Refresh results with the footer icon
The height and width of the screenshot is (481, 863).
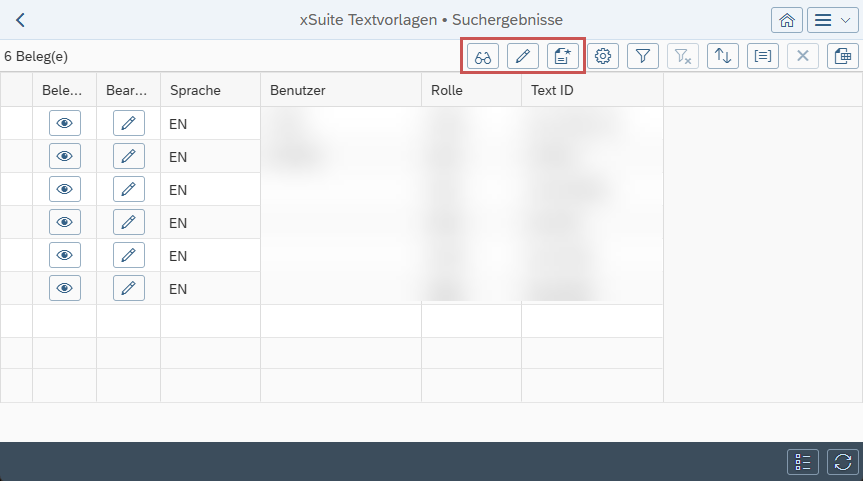(x=843, y=462)
